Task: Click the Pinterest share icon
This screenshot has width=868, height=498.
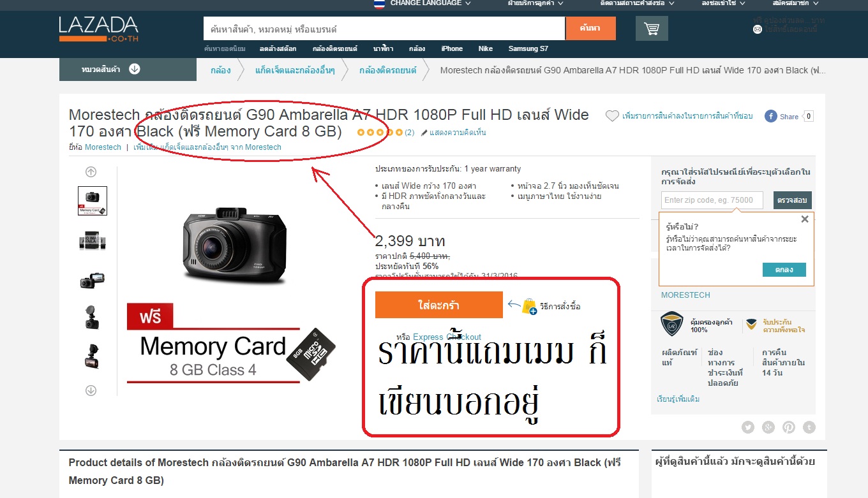Action: click(789, 427)
